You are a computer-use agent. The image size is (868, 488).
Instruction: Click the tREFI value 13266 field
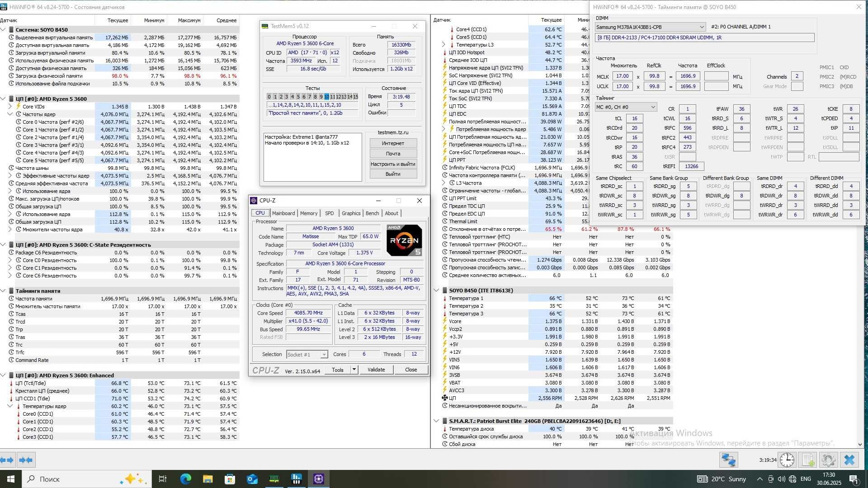[x=691, y=166]
